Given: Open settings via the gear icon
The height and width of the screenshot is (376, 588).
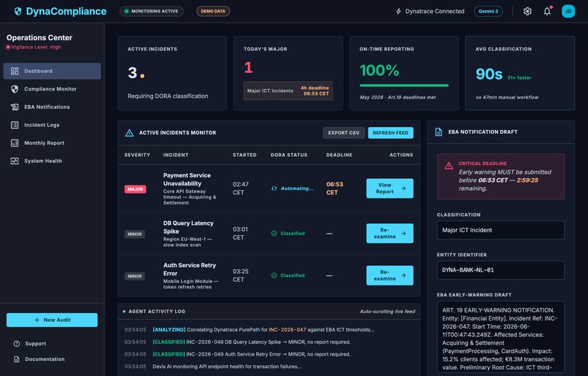Looking at the screenshot, I should pyautogui.click(x=527, y=11).
